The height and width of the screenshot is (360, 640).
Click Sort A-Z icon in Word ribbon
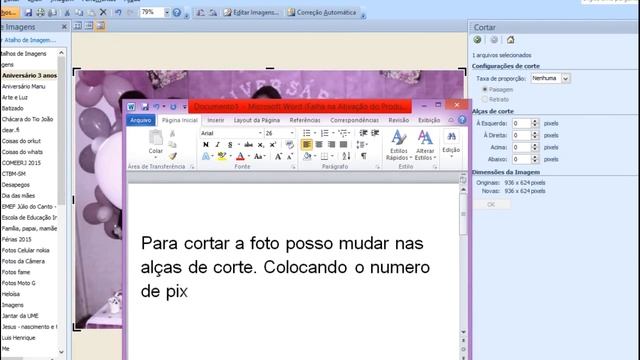pyautogui.click(x=346, y=156)
